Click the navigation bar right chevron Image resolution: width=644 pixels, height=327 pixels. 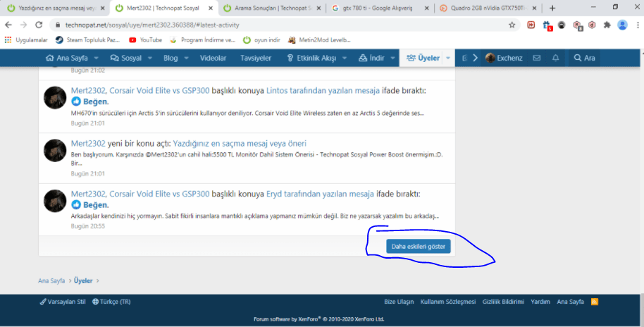click(x=475, y=58)
